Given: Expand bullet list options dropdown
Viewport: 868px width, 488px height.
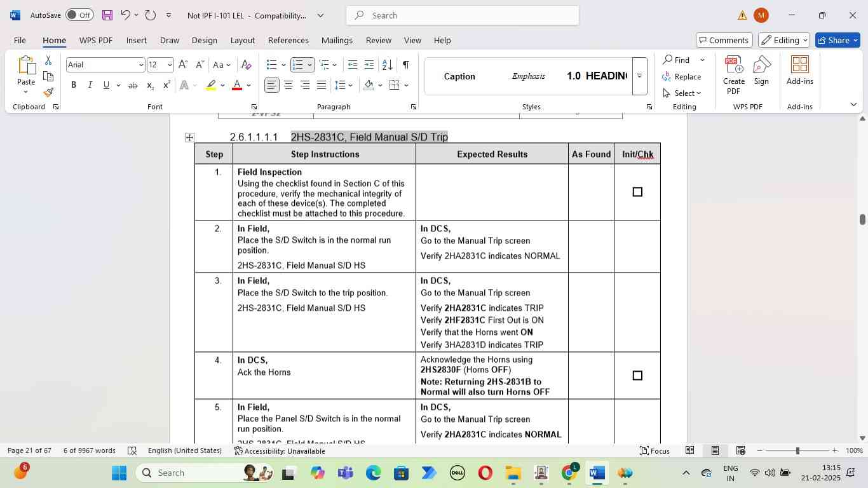Looking at the screenshot, I should (283, 65).
